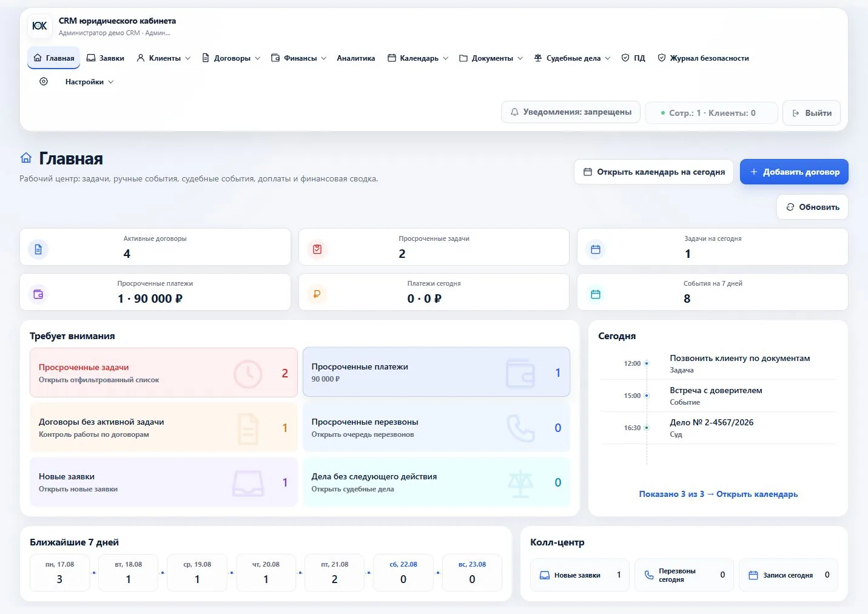Click the Платежи сегодня ruble icon
This screenshot has height=614, width=868.
(x=317, y=294)
